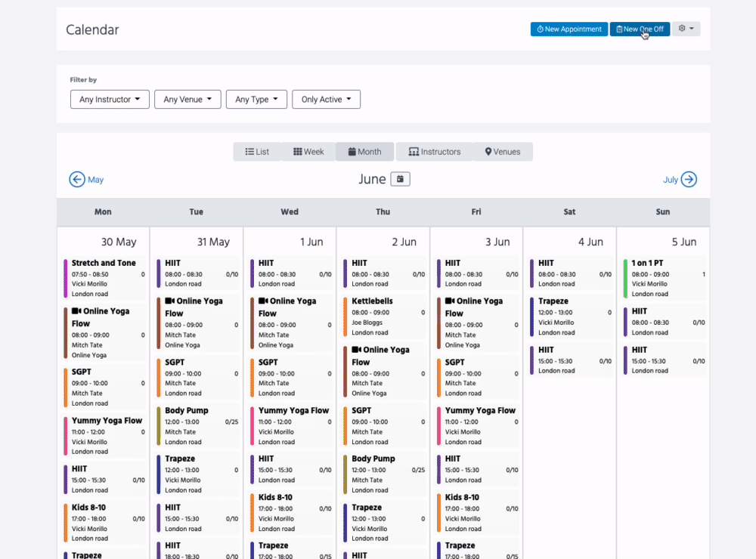Select the Instructors view tab
Image resolution: width=756 pixels, height=559 pixels.
[x=434, y=152]
